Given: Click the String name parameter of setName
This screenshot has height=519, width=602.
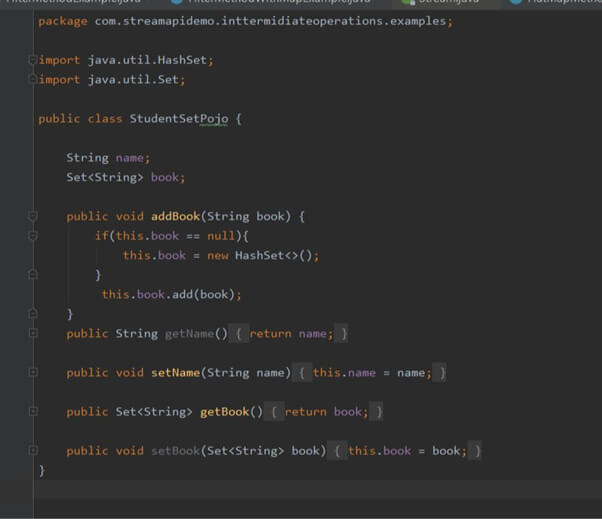Looking at the screenshot, I should pyautogui.click(x=246, y=373).
